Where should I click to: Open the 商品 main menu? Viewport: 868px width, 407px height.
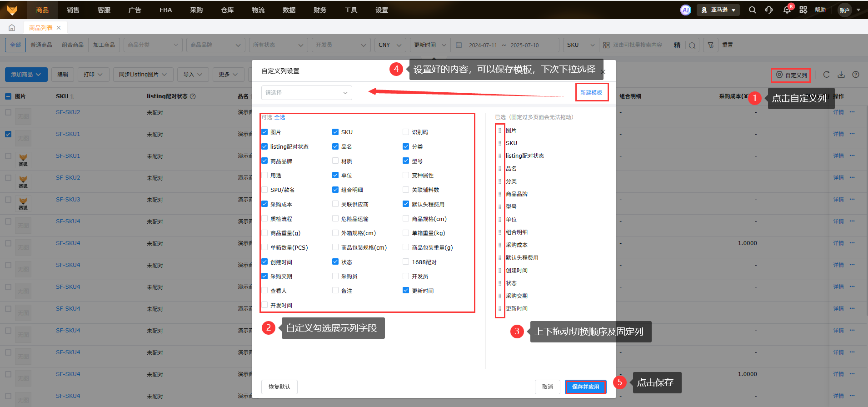point(42,10)
